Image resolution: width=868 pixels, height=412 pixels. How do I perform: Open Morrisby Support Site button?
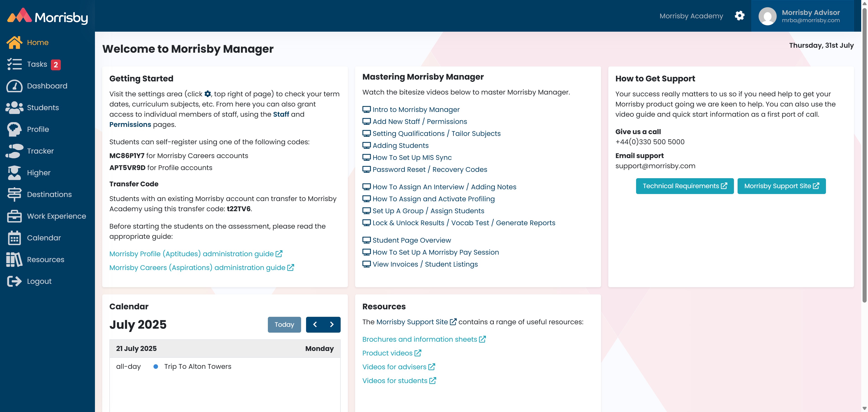pyautogui.click(x=781, y=186)
